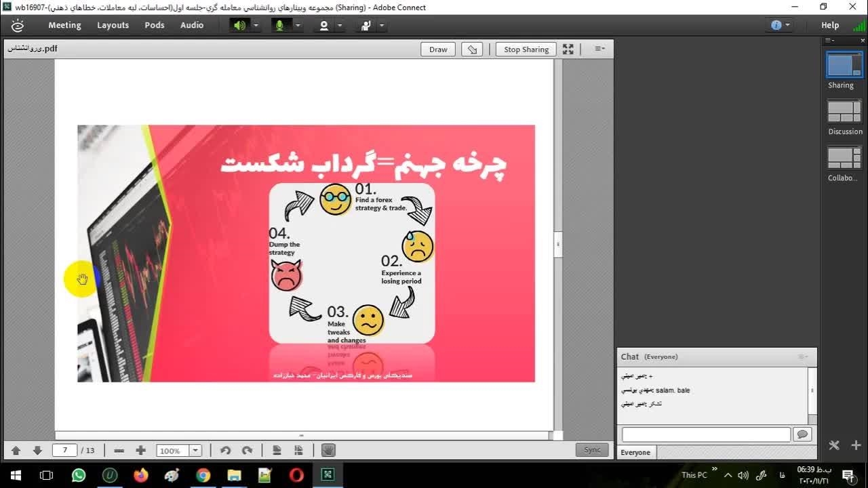
Task: Click the chat message input field
Action: [705, 434]
